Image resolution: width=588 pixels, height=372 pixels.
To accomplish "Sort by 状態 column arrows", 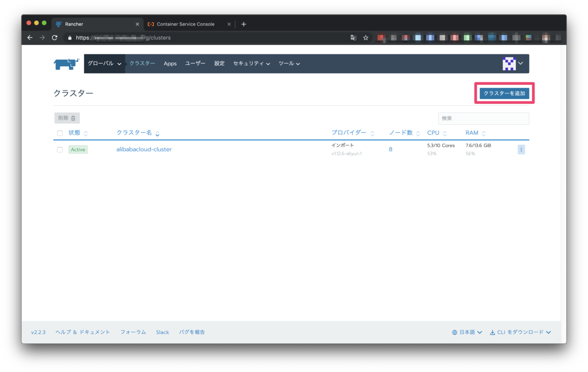I will (x=86, y=133).
